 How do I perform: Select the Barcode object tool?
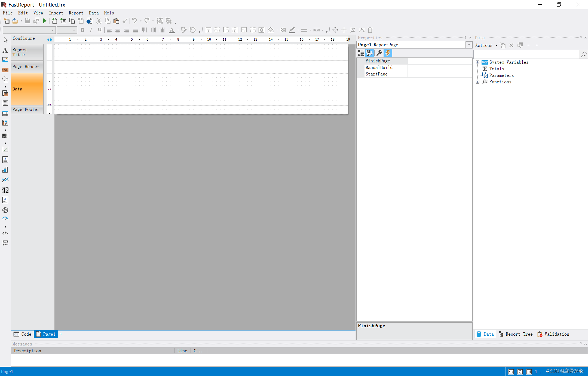(5, 136)
